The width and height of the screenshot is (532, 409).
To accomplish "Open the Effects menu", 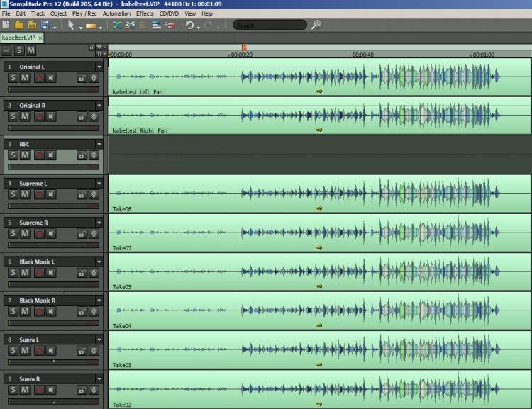I will 145,13.
